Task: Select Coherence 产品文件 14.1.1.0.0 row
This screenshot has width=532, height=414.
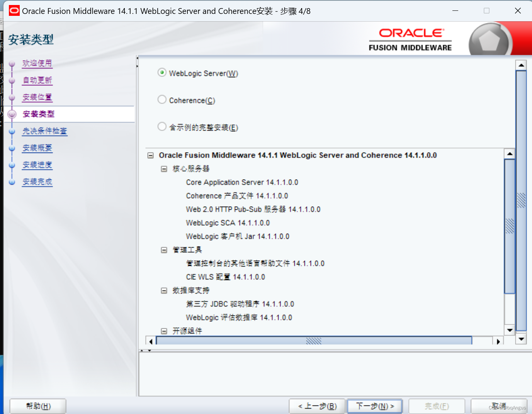Action: [237, 196]
